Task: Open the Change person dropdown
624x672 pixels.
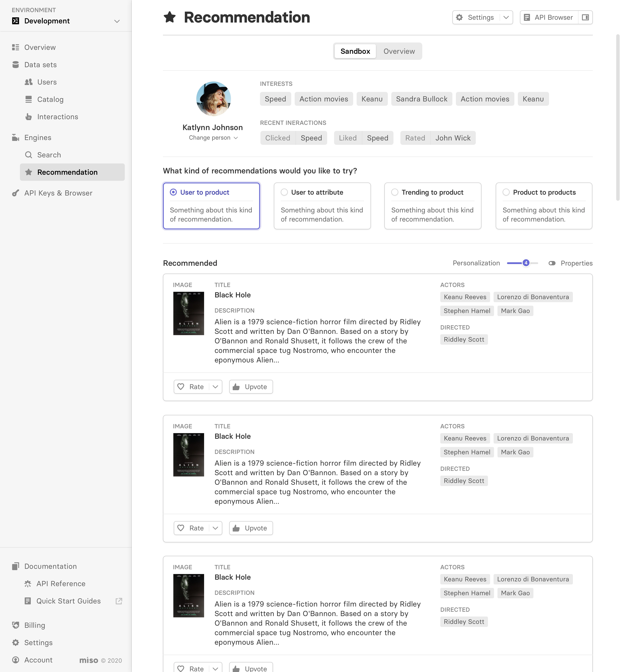Action: (x=213, y=137)
